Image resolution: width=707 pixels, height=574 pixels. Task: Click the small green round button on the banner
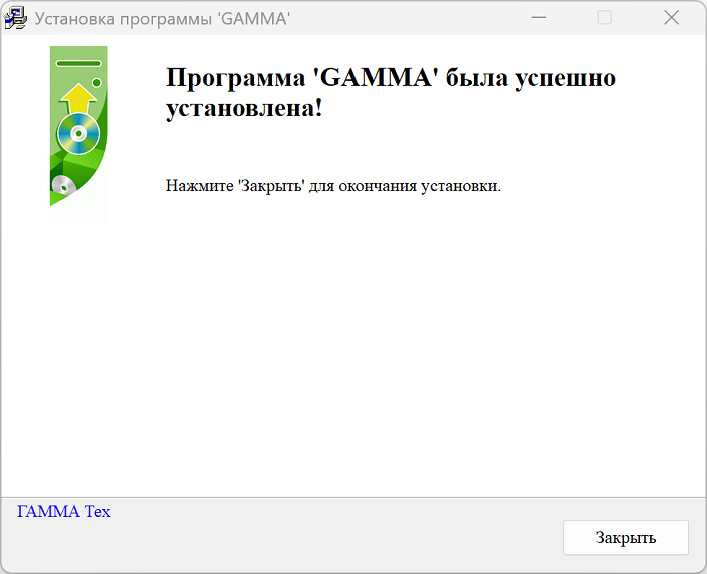point(97,82)
